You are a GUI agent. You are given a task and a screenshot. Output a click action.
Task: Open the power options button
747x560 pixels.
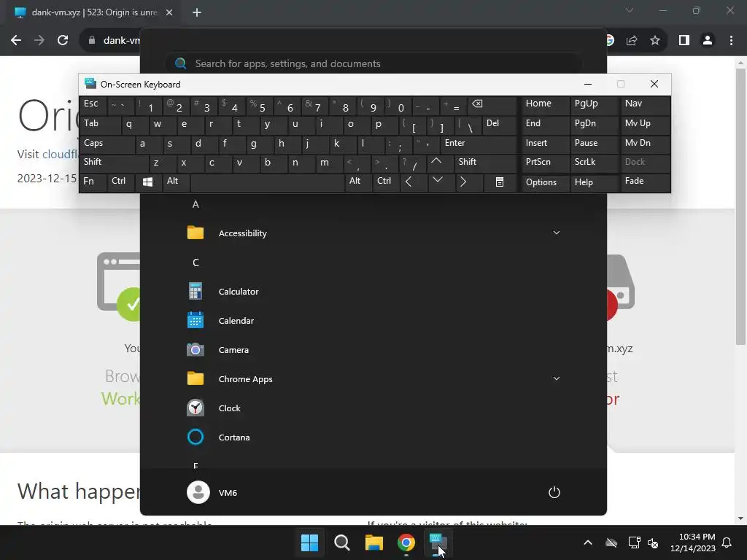tap(554, 492)
